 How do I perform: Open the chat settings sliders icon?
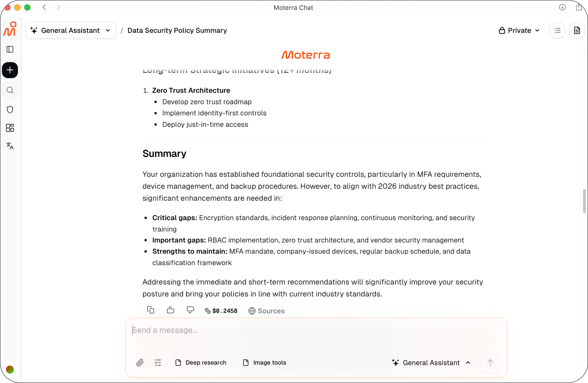(158, 363)
